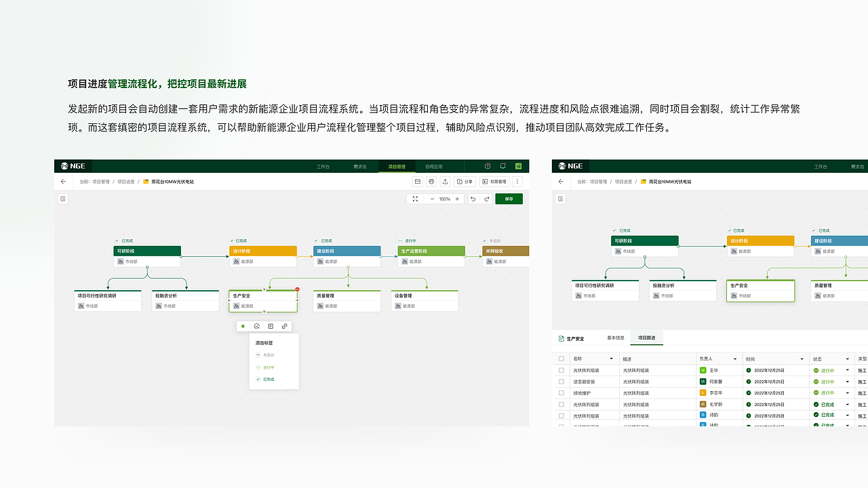Click the 保存 save button
This screenshot has height=488, width=868.
[509, 199]
